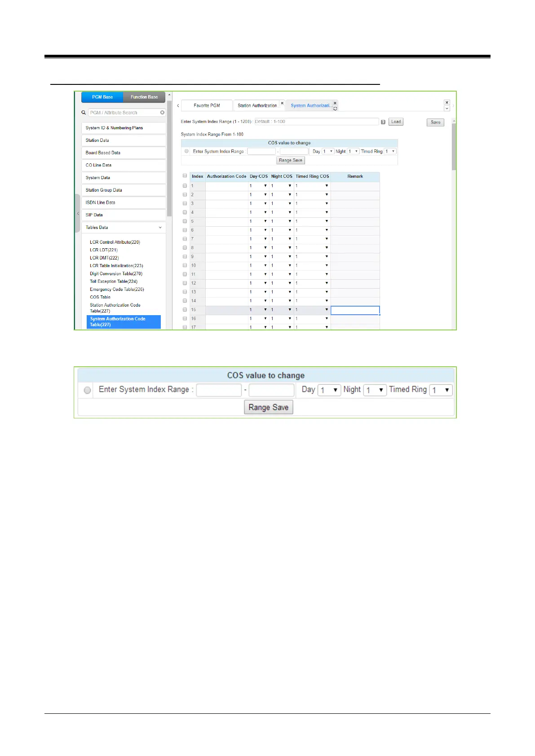Close the System Authorizati... tab
The image size is (535, 756).
335,103
